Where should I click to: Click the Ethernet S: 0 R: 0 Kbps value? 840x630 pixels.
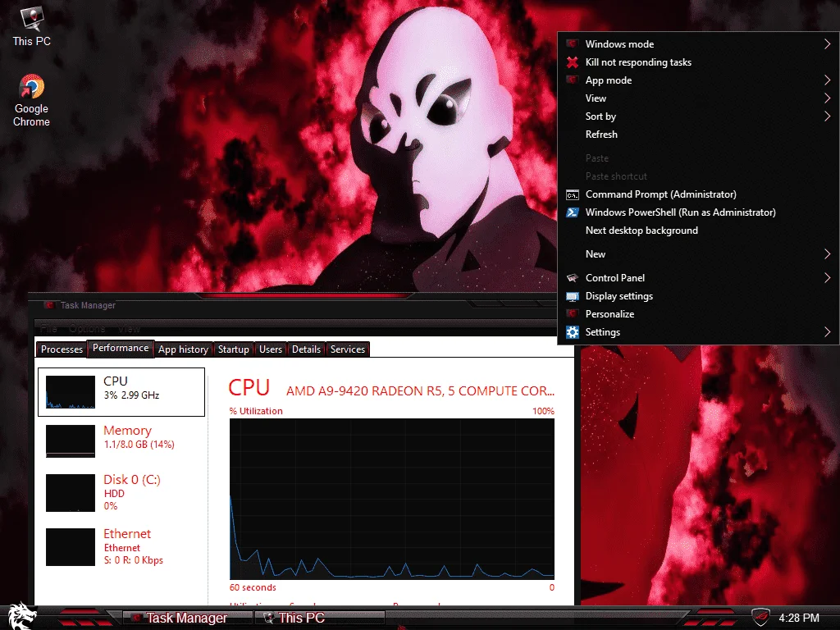(x=134, y=559)
